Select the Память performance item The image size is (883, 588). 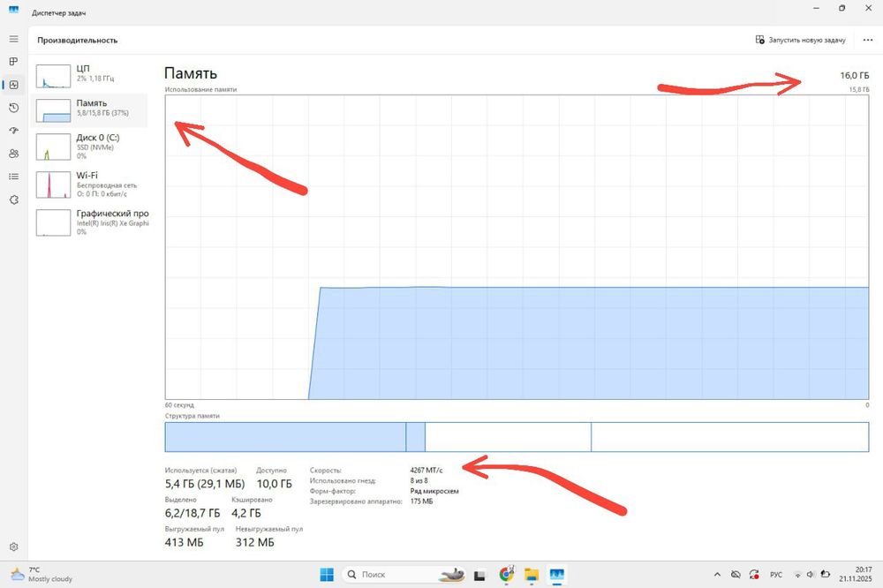(x=90, y=110)
